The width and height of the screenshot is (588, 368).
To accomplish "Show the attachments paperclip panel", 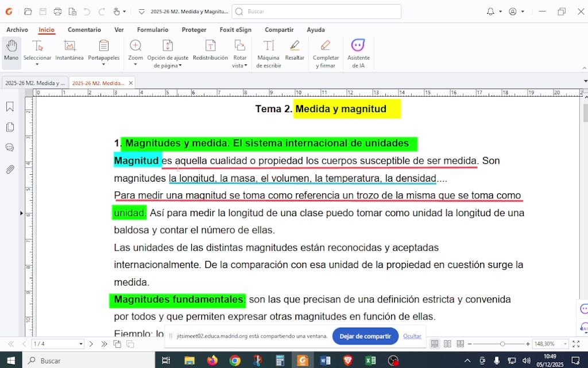I will 10,169.
